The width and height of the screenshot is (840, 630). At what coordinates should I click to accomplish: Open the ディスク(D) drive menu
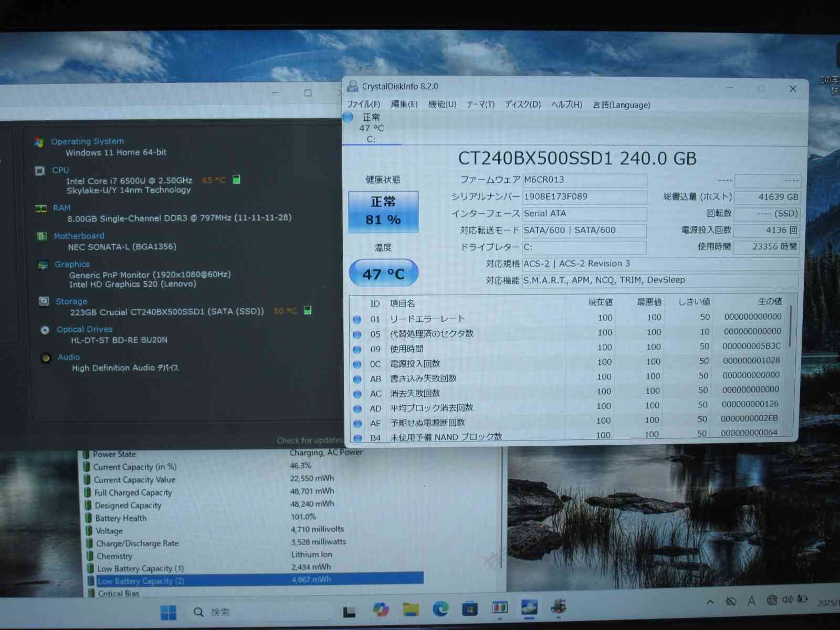(x=524, y=104)
